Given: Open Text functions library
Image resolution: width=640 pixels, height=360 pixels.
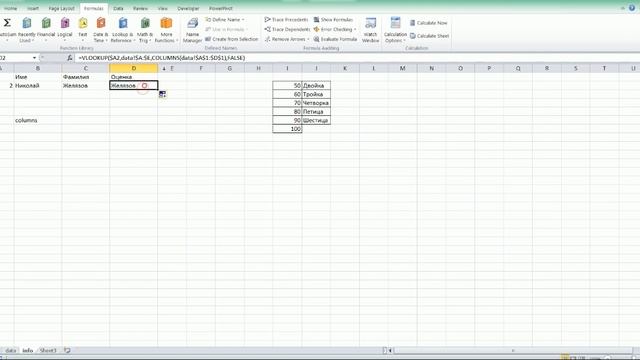Looking at the screenshot, I should [x=83, y=30].
